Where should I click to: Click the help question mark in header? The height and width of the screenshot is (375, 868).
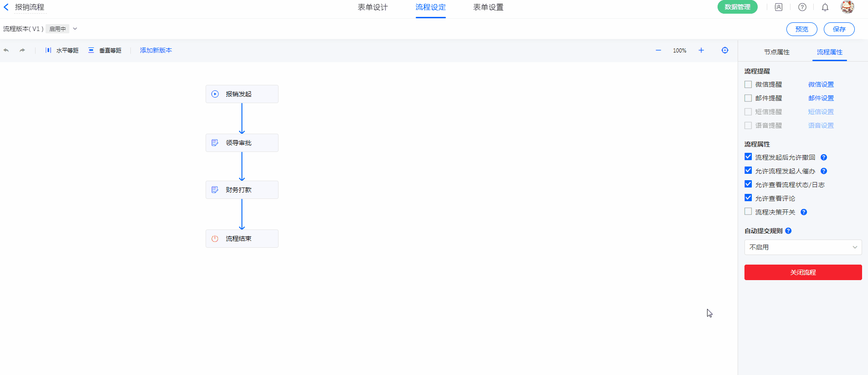click(802, 7)
